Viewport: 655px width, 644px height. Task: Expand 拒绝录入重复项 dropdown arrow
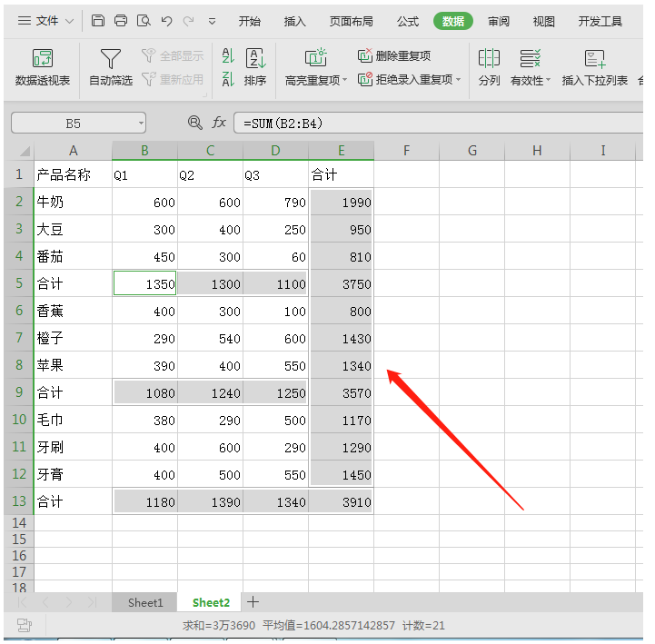pos(459,79)
